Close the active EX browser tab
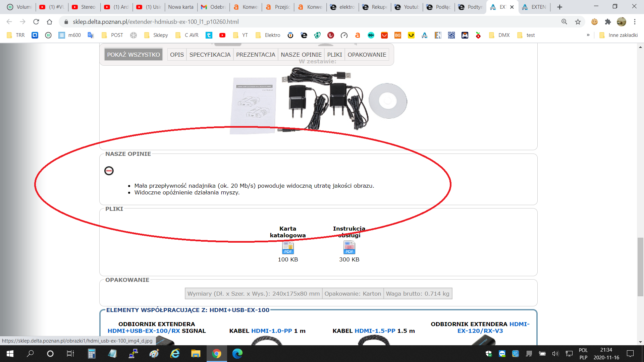This screenshot has width=644, height=362. 512,7
